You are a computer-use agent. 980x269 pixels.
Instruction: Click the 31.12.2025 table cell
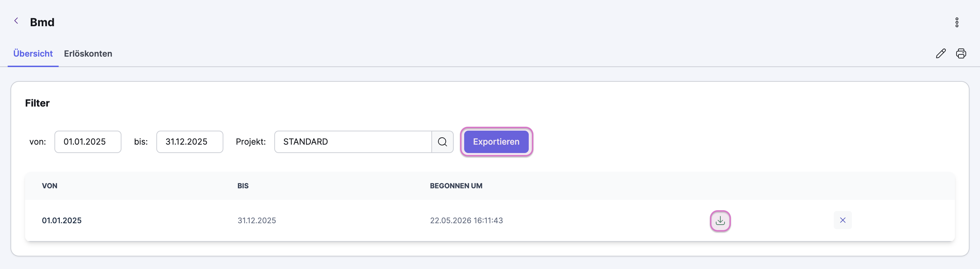coord(257,220)
